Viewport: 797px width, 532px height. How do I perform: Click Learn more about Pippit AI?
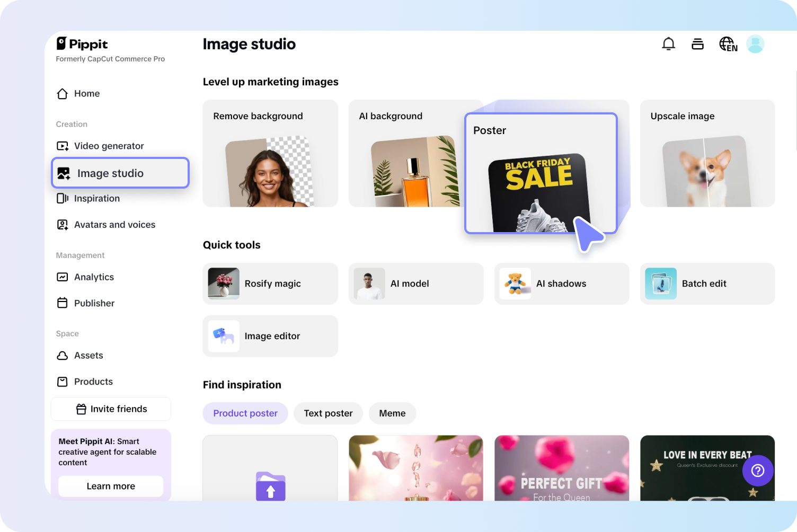pos(110,486)
